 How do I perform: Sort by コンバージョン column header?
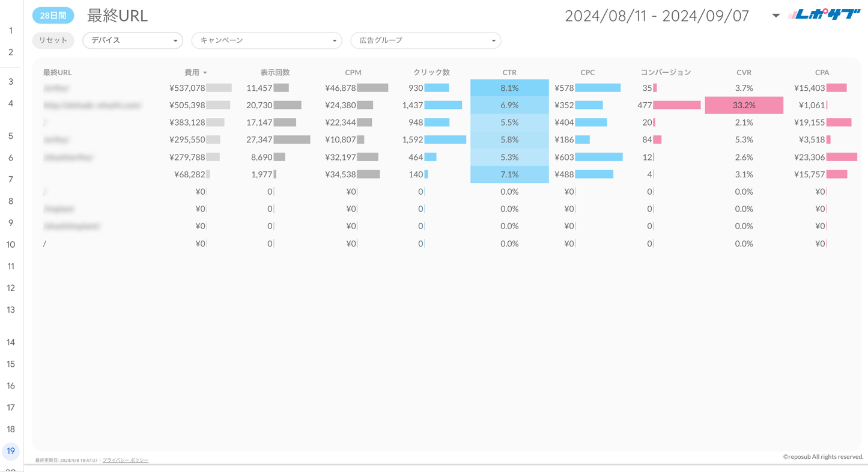pyautogui.click(x=665, y=72)
